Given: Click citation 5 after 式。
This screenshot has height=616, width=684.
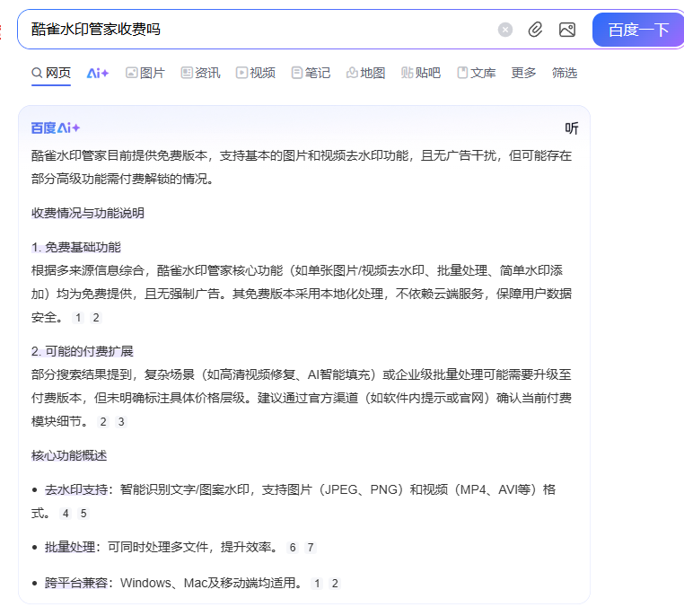Looking at the screenshot, I should click(83, 514).
